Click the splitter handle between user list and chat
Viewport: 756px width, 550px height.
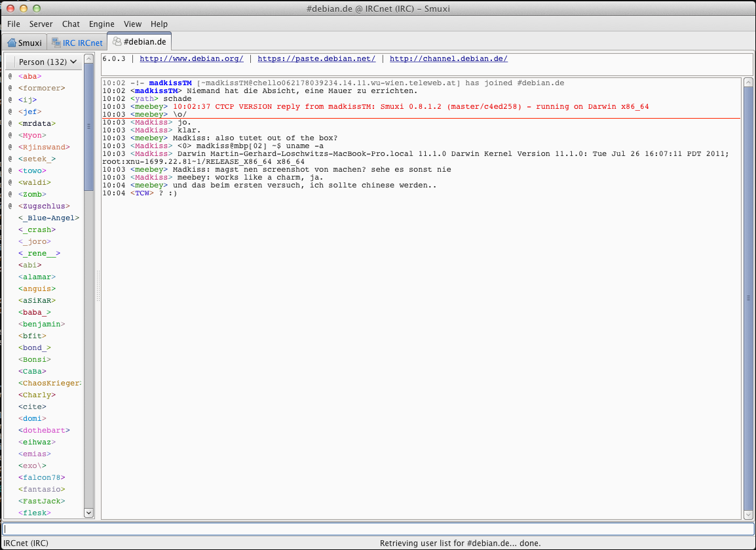pyautogui.click(x=98, y=286)
